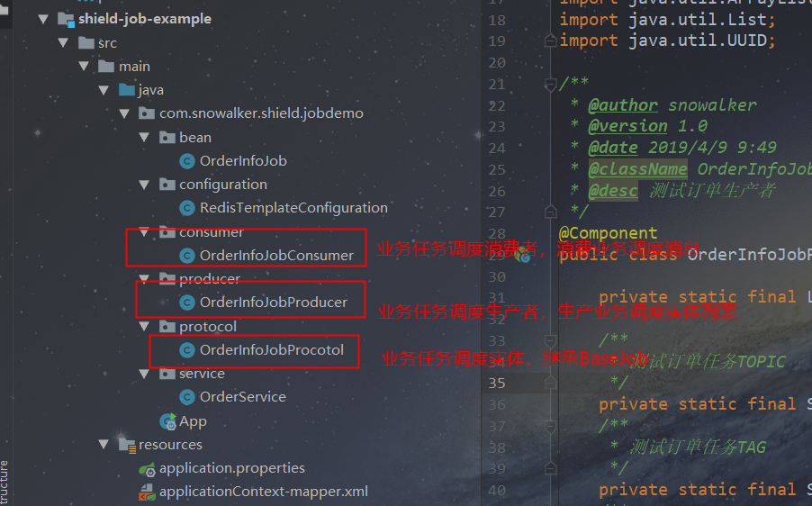Open RedisTemplateConfiguration class file

[x=294, y=208]
